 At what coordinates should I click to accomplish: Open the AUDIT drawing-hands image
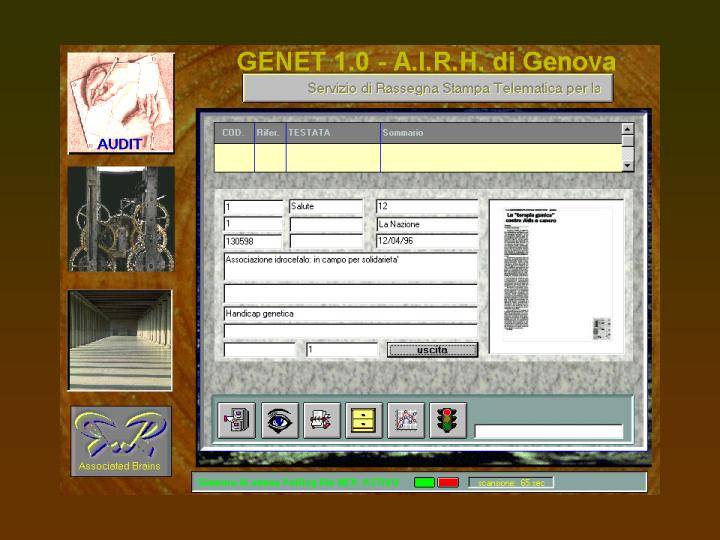pyautogui.click(x=121, y=103)
